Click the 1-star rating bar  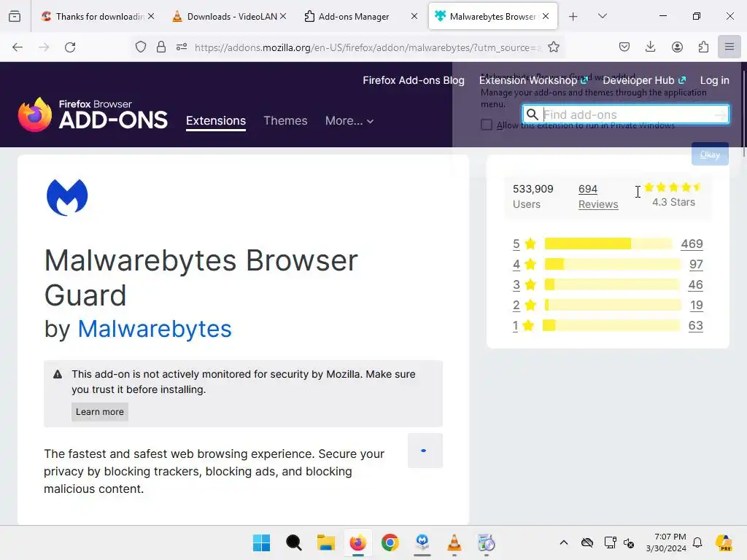pos(612,326)
